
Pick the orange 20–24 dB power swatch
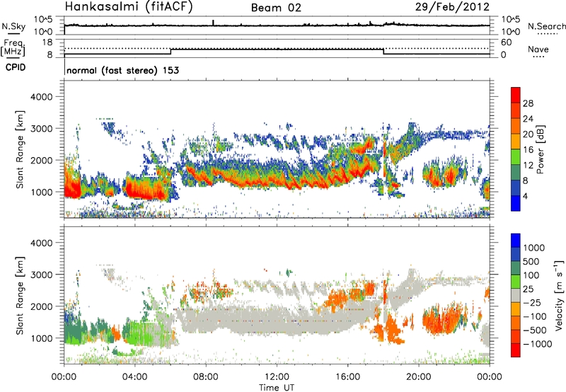[516, 126]
